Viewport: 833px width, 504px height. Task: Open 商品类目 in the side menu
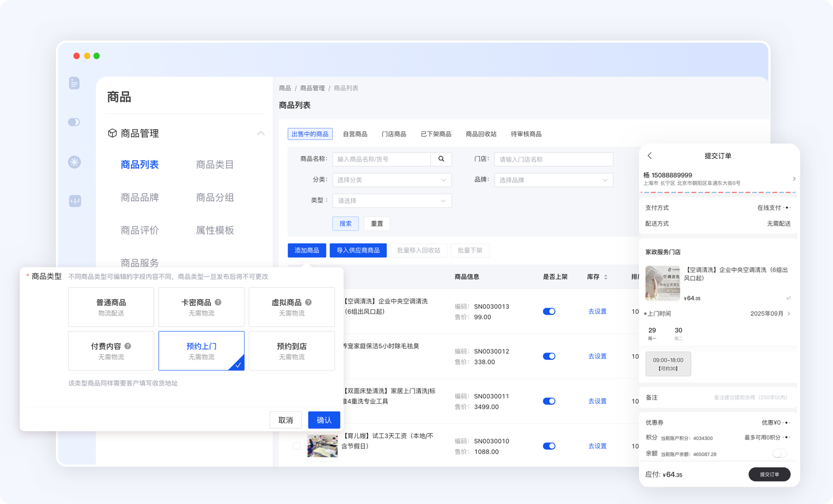pyautogui.click(x=214, y=165)
